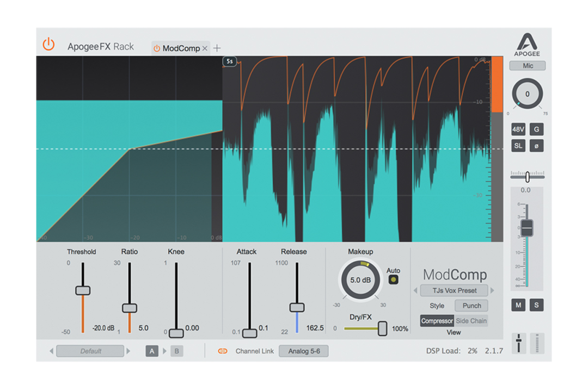Select the Compressor view tab

click(x=437, y=321)
